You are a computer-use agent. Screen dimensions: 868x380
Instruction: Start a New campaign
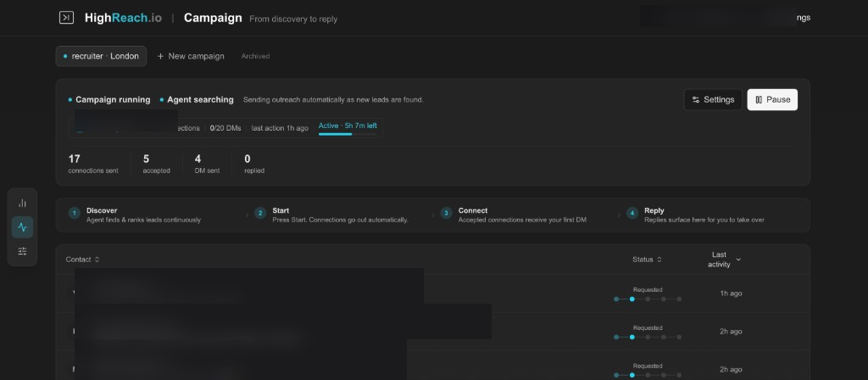click(x=191, y=56)
